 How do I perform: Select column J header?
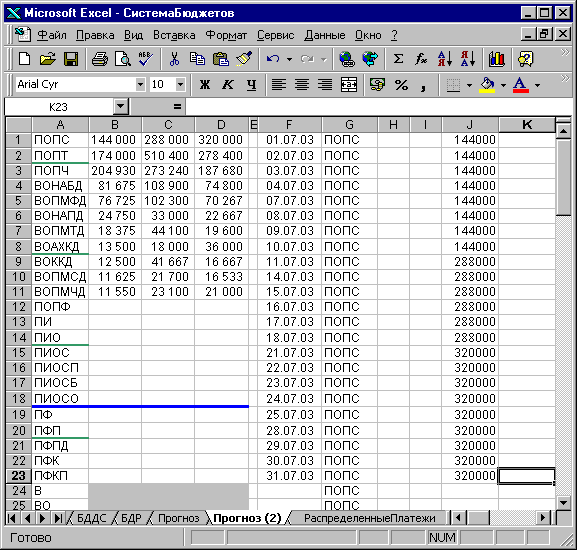pos(470,125)
